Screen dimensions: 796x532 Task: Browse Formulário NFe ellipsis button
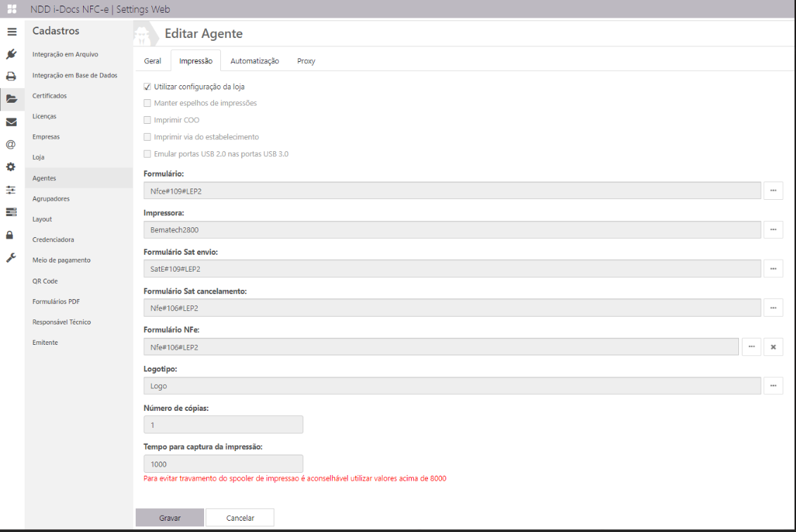tap(752, 347)
